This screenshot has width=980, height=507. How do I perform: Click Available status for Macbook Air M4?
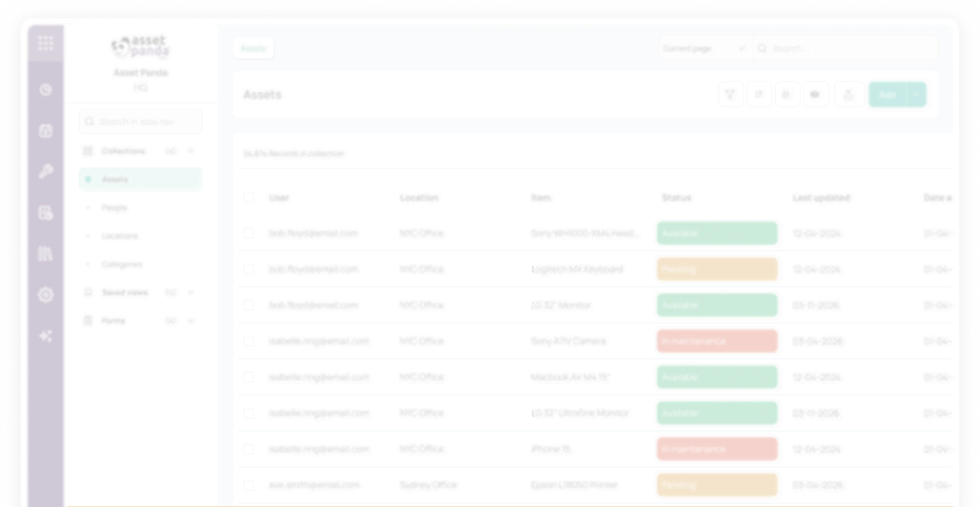coord(717,377)
